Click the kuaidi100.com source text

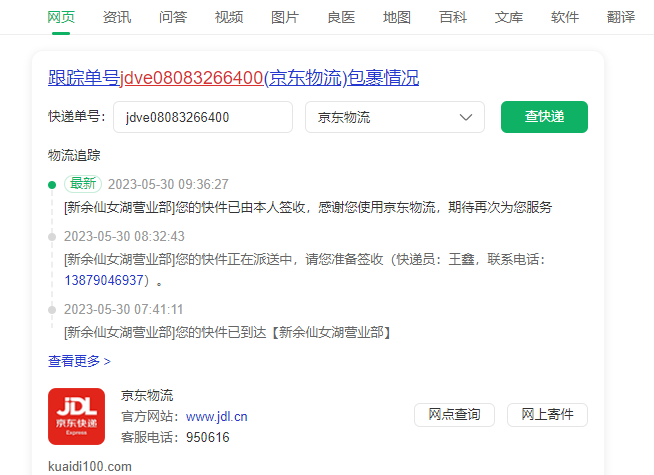point(90,466)
